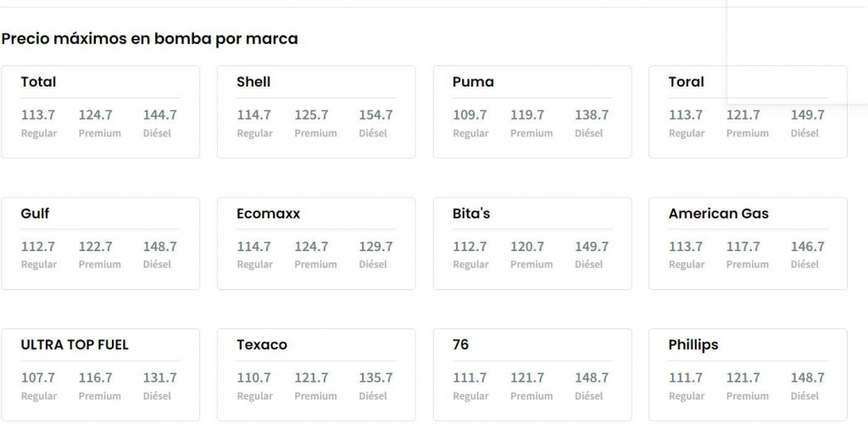Click the 'Precio máximos en bomba' heading
The image size is (868, 436).
point(149,39)
